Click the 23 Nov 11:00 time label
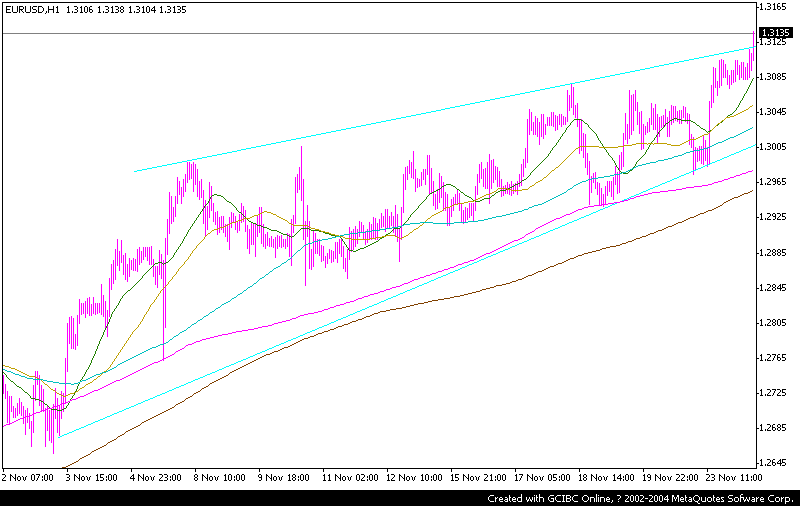This screenshot has height=506, width=800. [734, 478]
